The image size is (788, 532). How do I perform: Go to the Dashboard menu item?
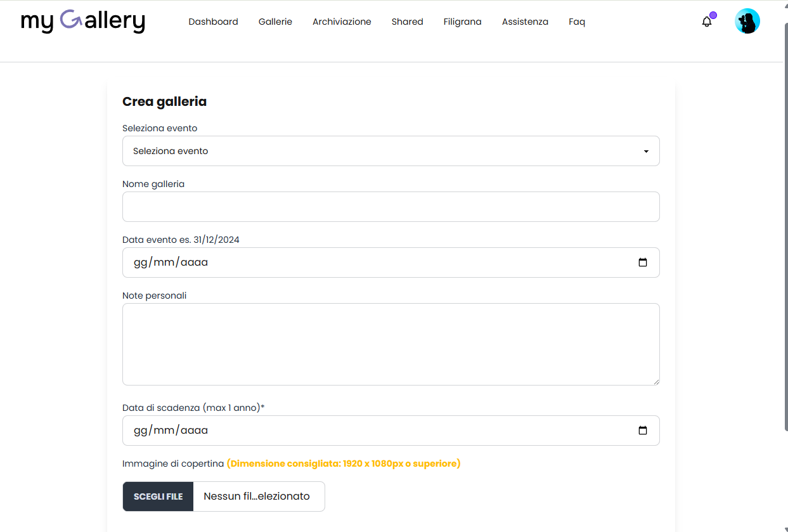point(213,22)
